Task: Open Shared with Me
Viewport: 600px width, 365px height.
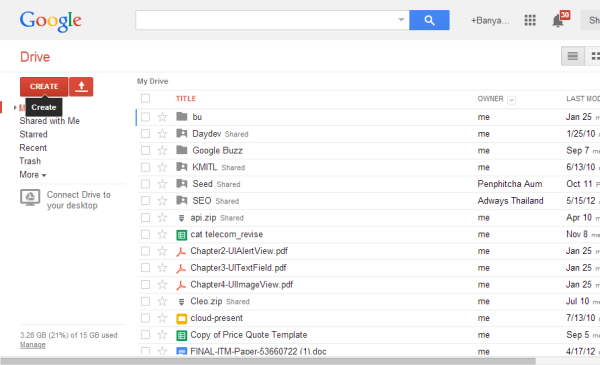Action: pos(49,121)
